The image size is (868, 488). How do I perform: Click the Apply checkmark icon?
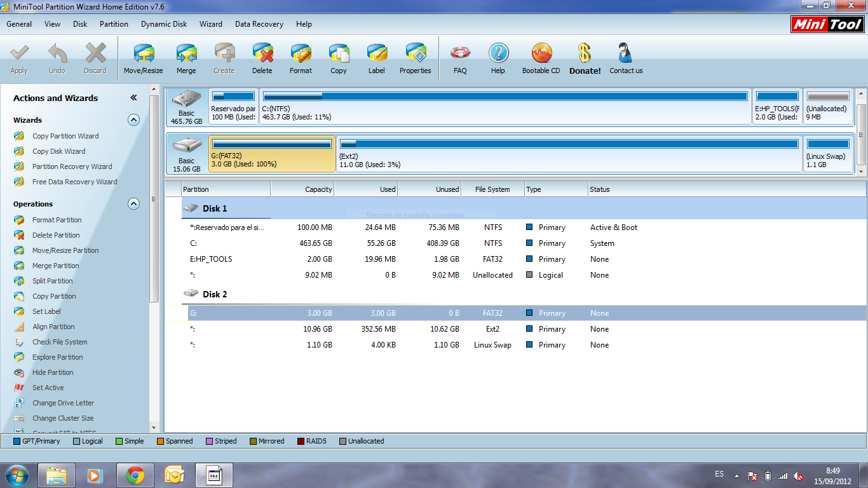[x=19, y=53]
